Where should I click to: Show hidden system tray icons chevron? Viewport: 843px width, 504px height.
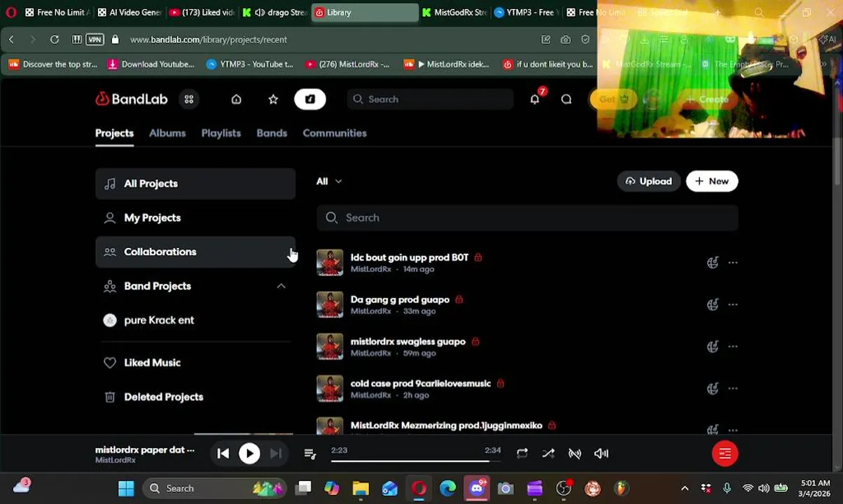[685, 489]
